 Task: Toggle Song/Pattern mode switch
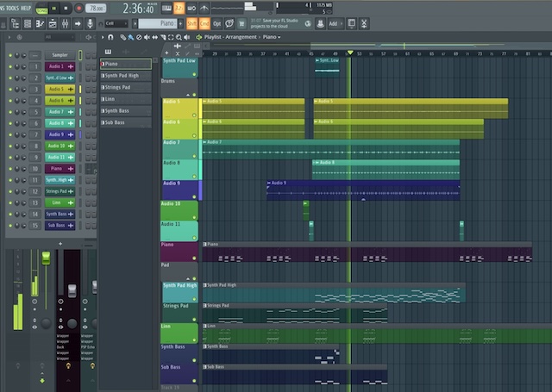[x=41, y=9]
